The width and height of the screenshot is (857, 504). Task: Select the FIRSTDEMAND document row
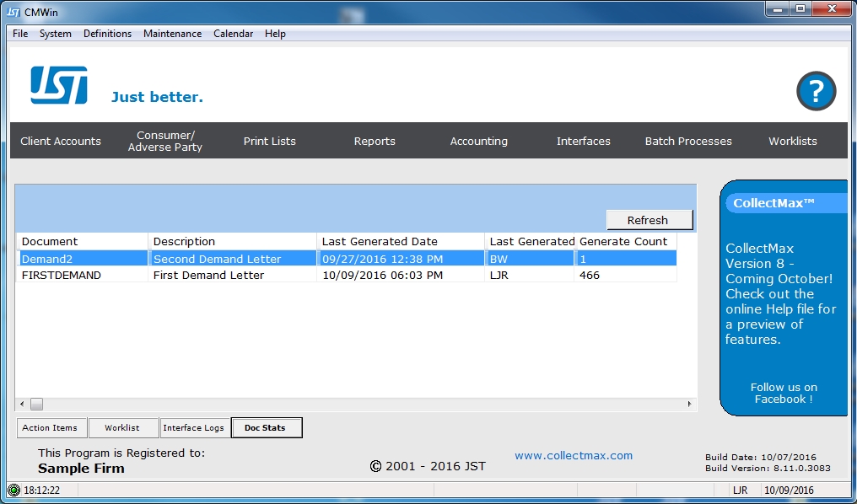[62, 275]
